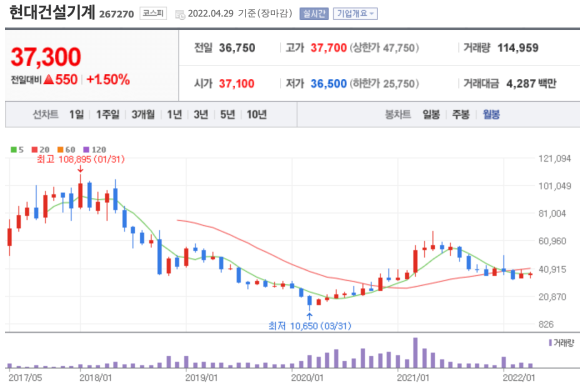The width and height of the screenshot is (580, 391).
Task: Click the 2020/01 x-axis label
Action: click(x=307, y=378)
